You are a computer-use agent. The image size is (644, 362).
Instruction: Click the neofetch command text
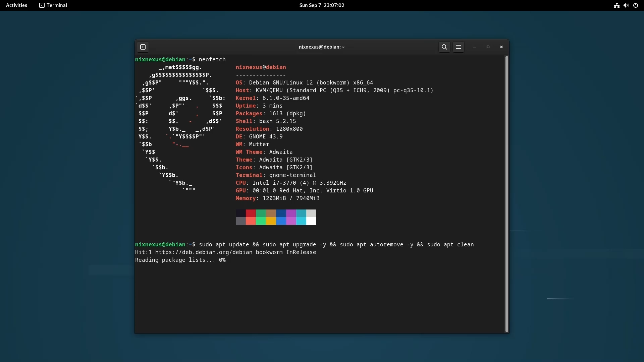tap(212, 60)
